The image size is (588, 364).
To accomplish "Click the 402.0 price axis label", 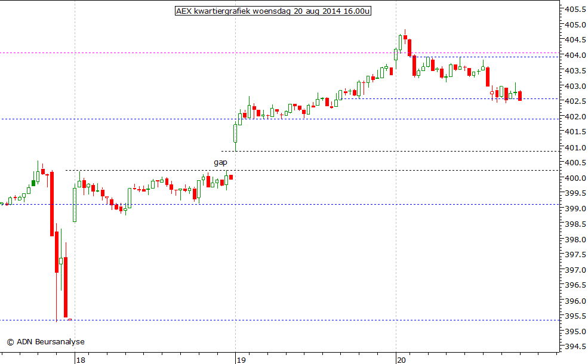I will (x=575, y=117).
